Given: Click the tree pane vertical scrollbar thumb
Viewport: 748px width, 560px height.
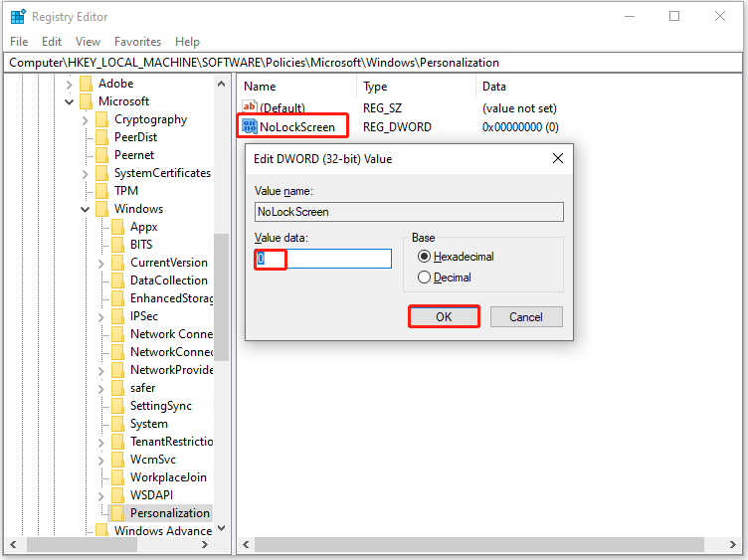Looking at the screenshot, I should pos(221,296).
